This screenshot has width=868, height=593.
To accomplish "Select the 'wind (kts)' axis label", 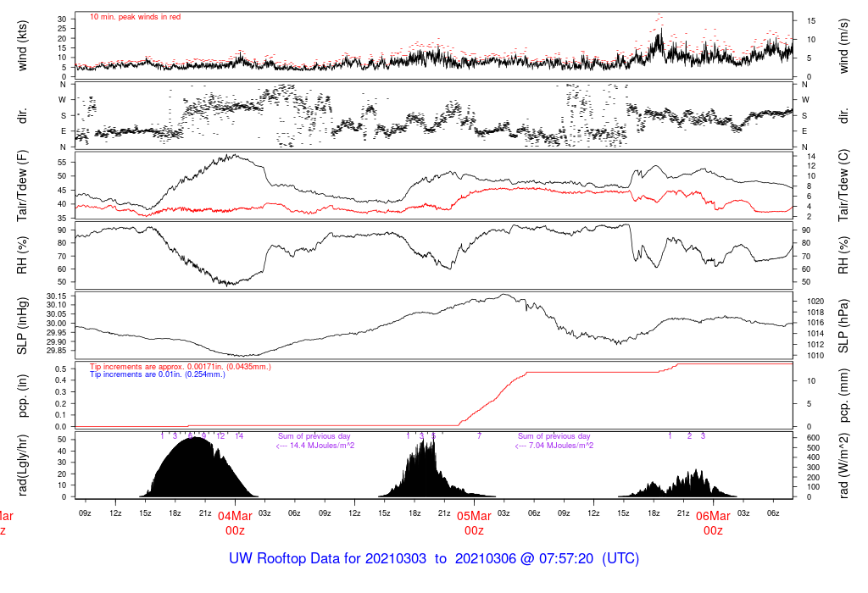I will [22, 46].
